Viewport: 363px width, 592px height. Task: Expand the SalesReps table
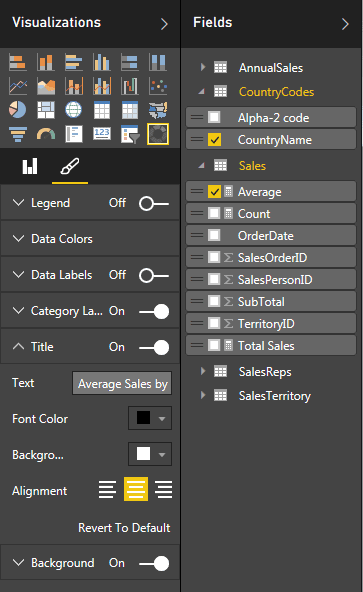(x=203, y=371)
